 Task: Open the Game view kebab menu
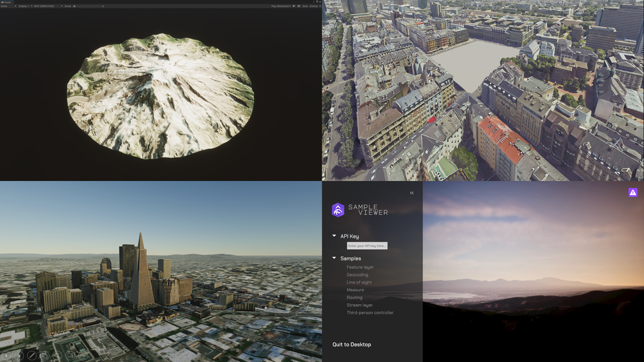click(314, 2)
